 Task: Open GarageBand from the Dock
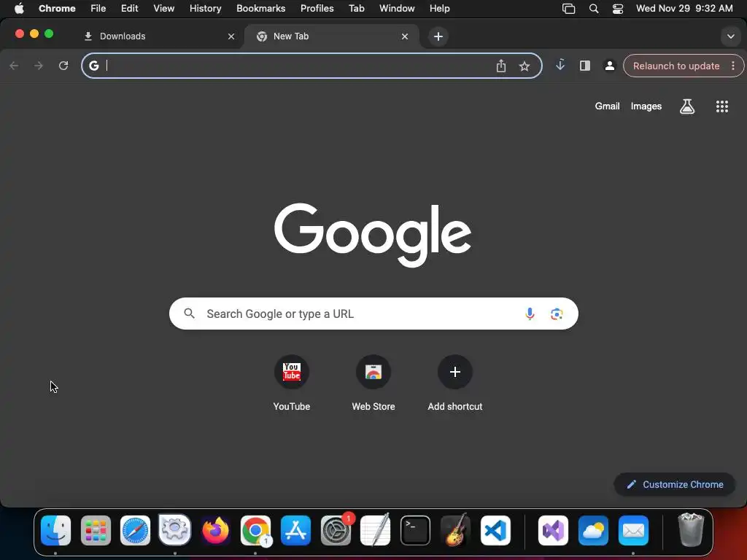pyautogui.click(x=455, y=530)
